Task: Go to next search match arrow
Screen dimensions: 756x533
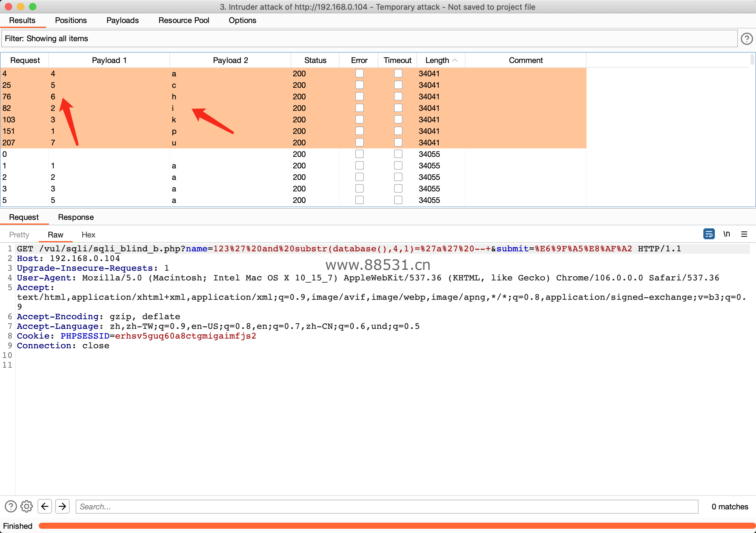Action: (x=62, y=506)
